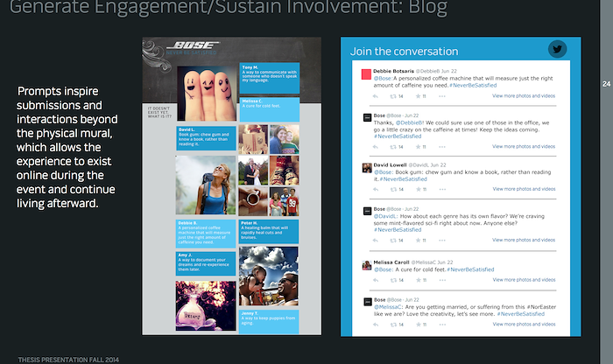Screen dimensions: 613x364
Task: Open the smiling painted fingers photo
Action: point(207,94)
